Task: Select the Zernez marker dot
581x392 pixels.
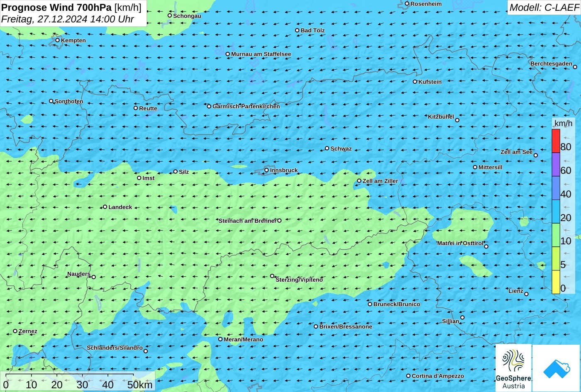Action: [15, 331]
